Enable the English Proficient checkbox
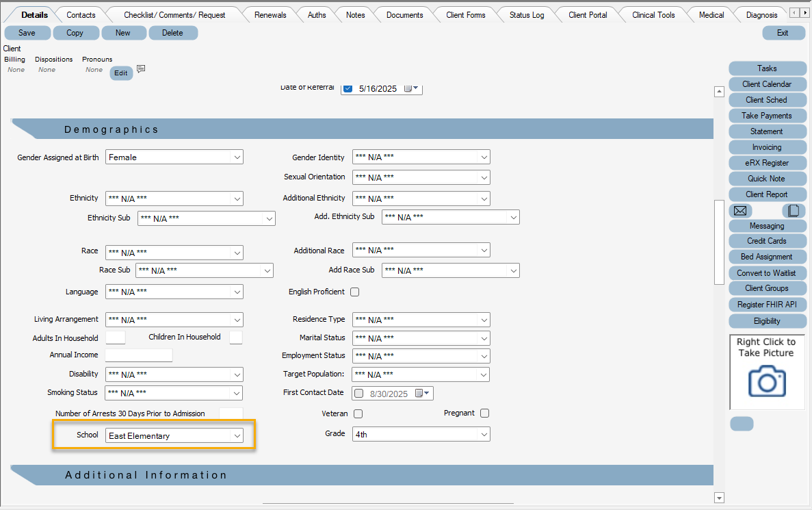The width and height of the screenshot is (812, 510). click(354, 291)
